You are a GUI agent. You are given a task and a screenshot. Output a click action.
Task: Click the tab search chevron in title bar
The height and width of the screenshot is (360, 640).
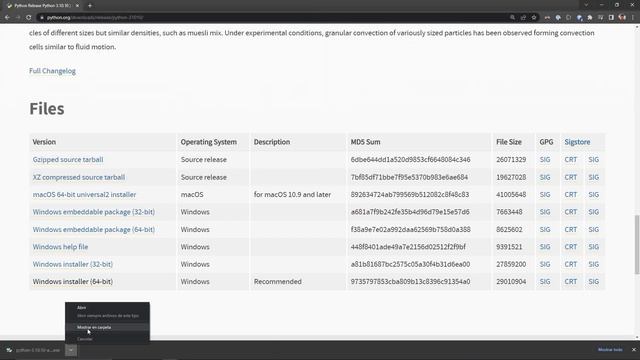point(586,5)
